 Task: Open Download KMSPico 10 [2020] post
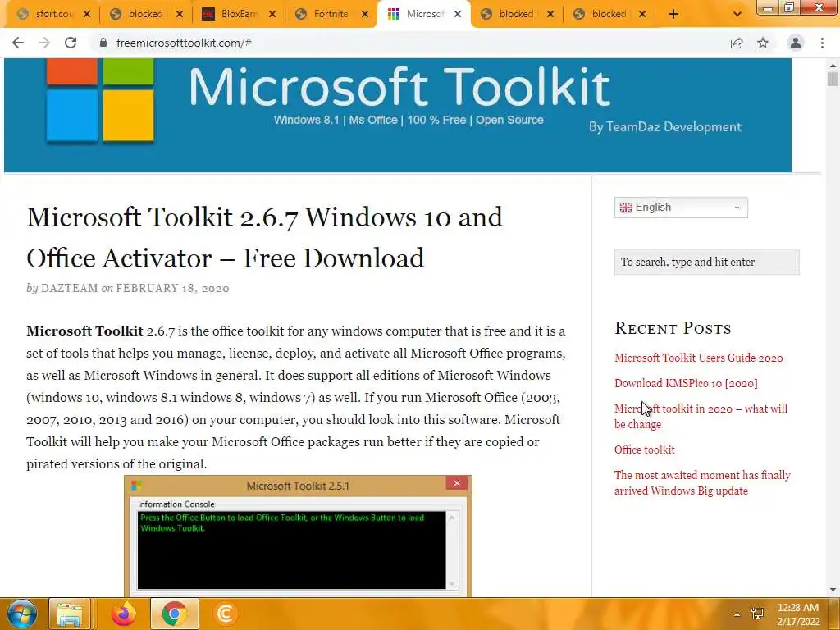tap(687, 384)
